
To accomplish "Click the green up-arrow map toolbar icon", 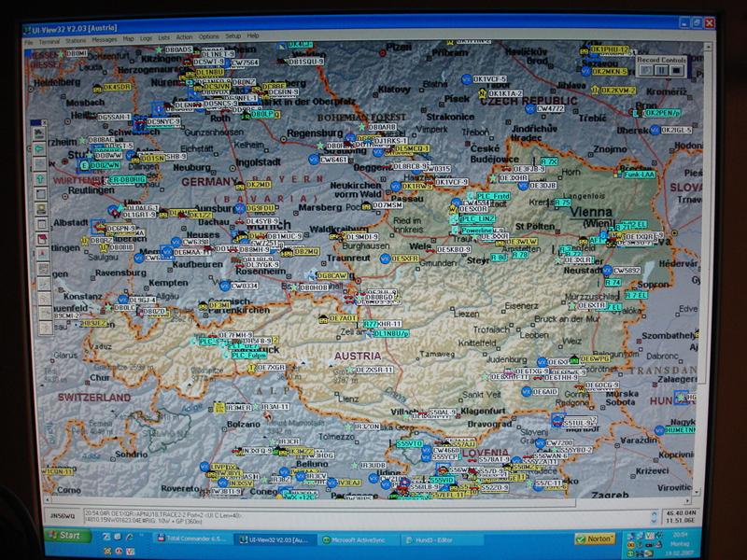I will coord(40,179).
